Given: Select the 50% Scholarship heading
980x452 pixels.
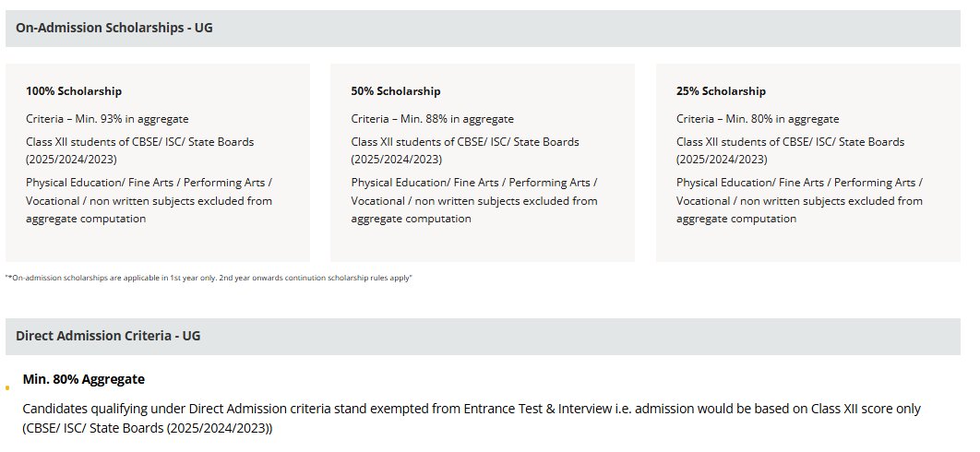Looking at the screenshot, I should [x=396, y=91].
